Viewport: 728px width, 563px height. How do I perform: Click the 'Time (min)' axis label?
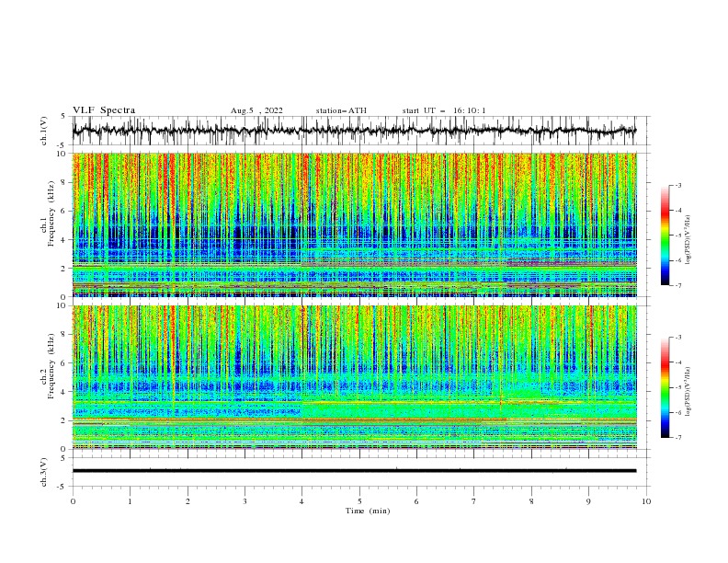368,511
